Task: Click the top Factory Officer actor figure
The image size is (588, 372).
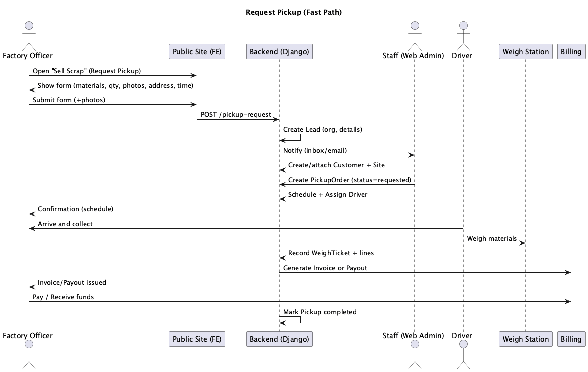Action: [x=28, y=35]
